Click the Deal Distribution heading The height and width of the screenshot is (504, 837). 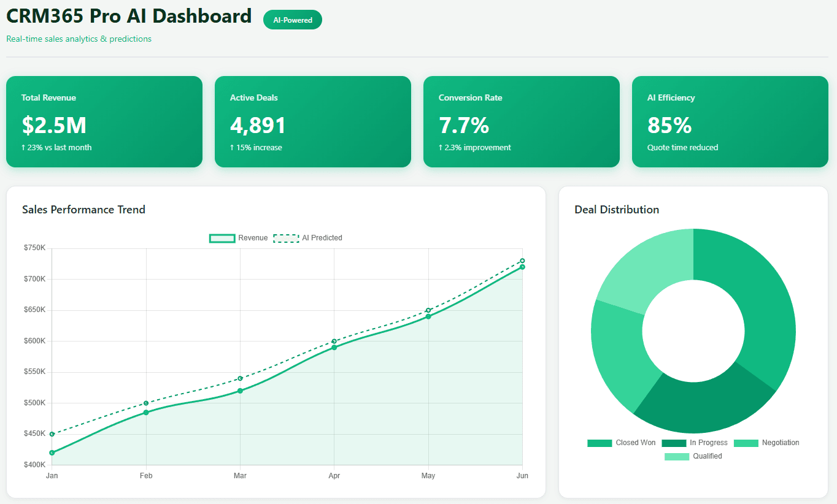(x=617, y=210)
